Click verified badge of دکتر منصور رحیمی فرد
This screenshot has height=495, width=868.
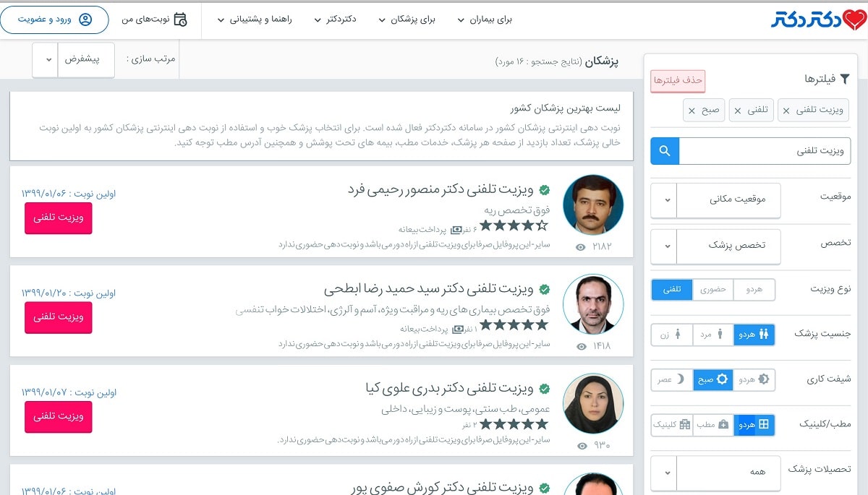click(545, 190)
